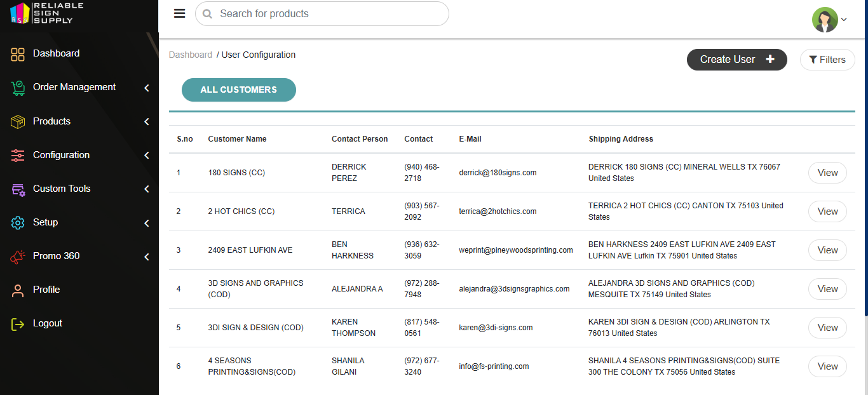The height and width of the screenshot is (395, 868).
Task: Click the Promo 360 megaphone icon
Action: 18,256
